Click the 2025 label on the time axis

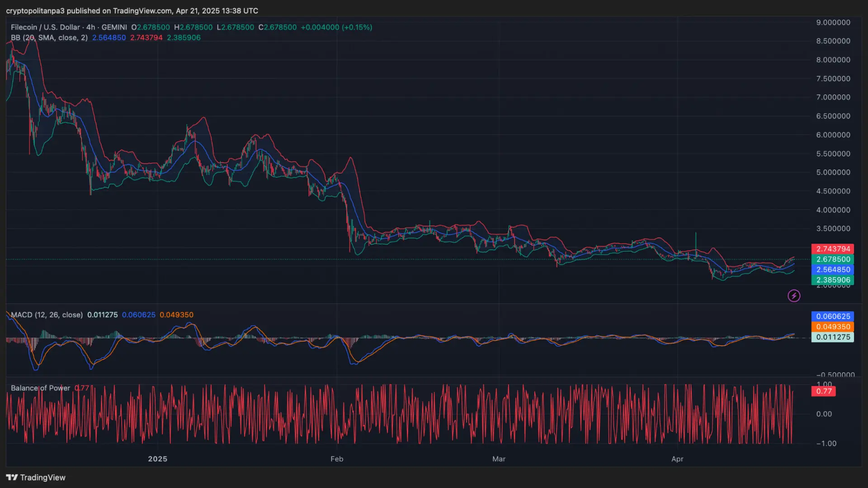pyautogui.click(x=157, y=459)
